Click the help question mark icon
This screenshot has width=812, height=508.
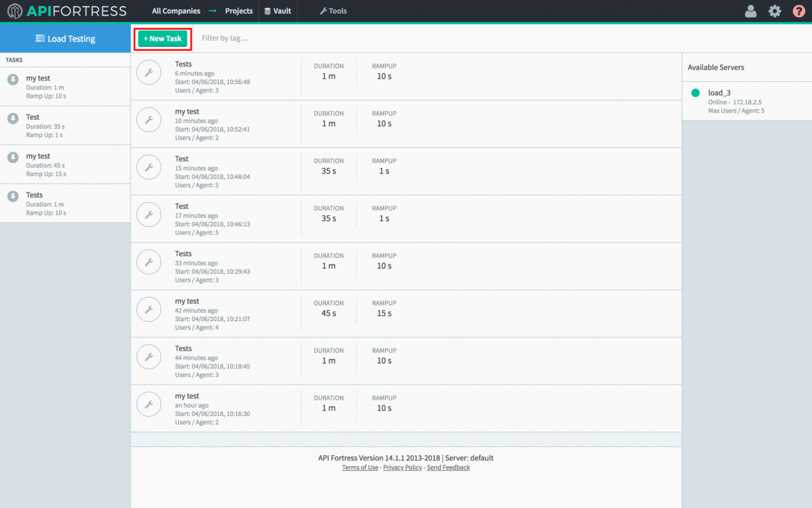(x=799, y=11)
